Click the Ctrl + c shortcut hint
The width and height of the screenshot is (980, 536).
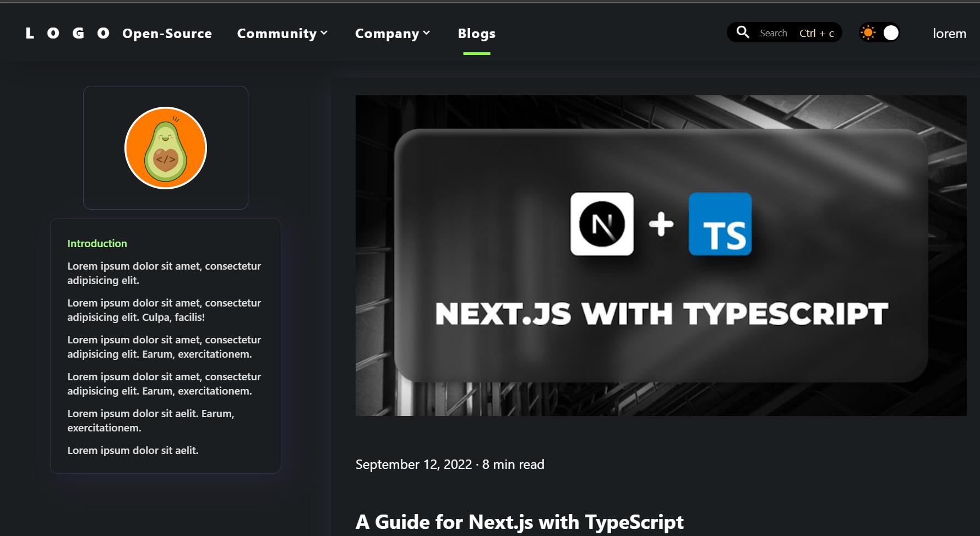tap(816, 33)
